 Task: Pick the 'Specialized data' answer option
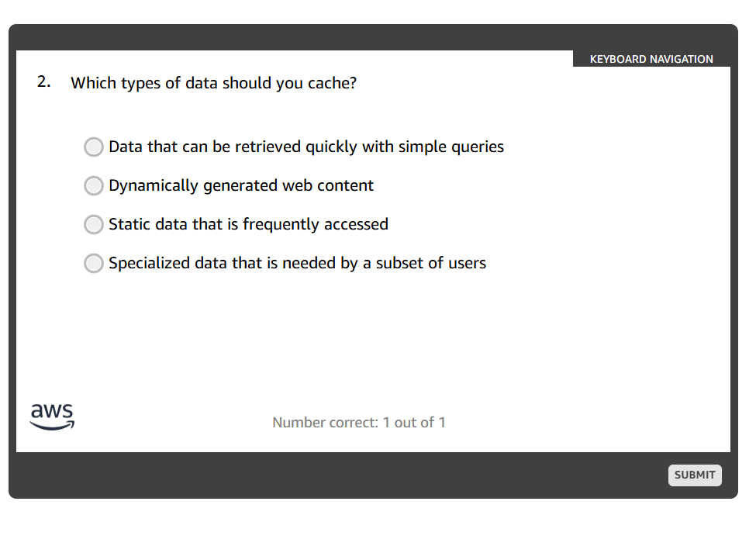93,263
